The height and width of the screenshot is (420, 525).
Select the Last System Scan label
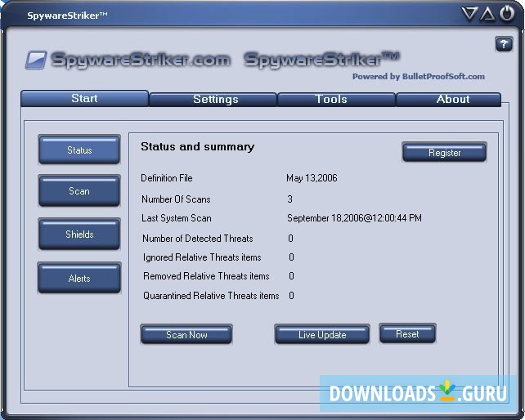coord(177,218)
